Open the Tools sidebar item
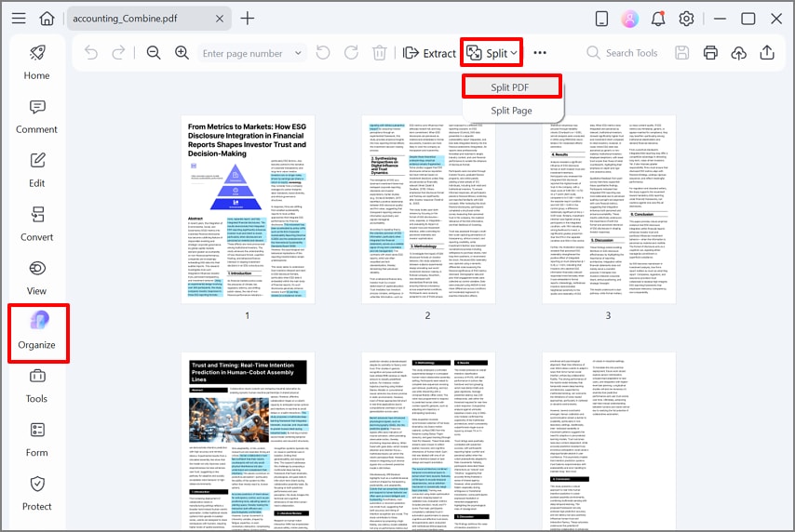The height and width of the screenshot is (532, 795). pos(36,386)
